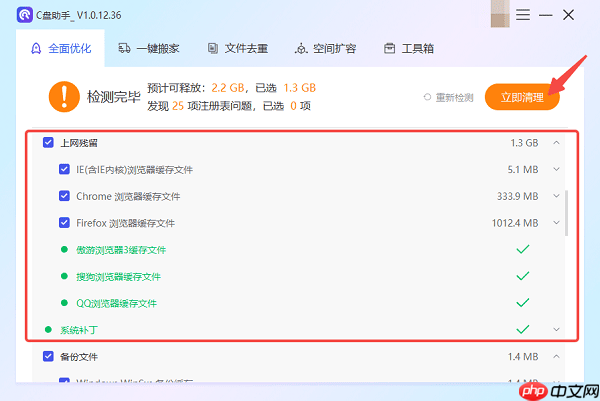Click the checkmark on QQ浏览器缓存文件 row
The height and width of the screenshot is (401, 600).
tap(523, 303)
